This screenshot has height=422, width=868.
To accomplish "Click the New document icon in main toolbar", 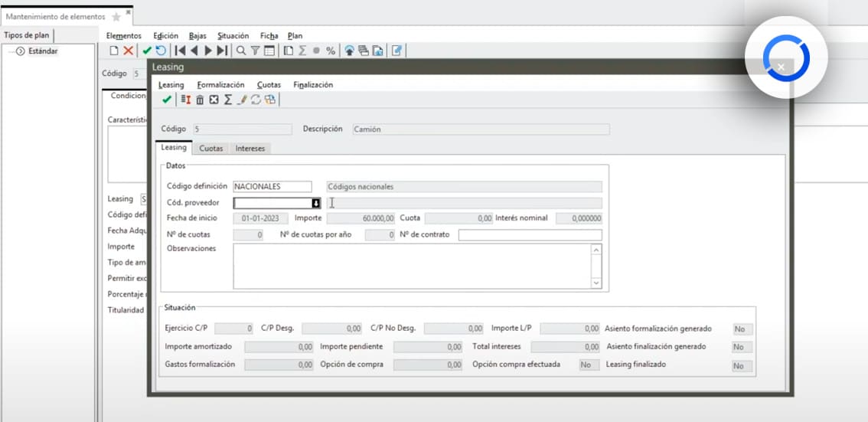I will 113,51.
